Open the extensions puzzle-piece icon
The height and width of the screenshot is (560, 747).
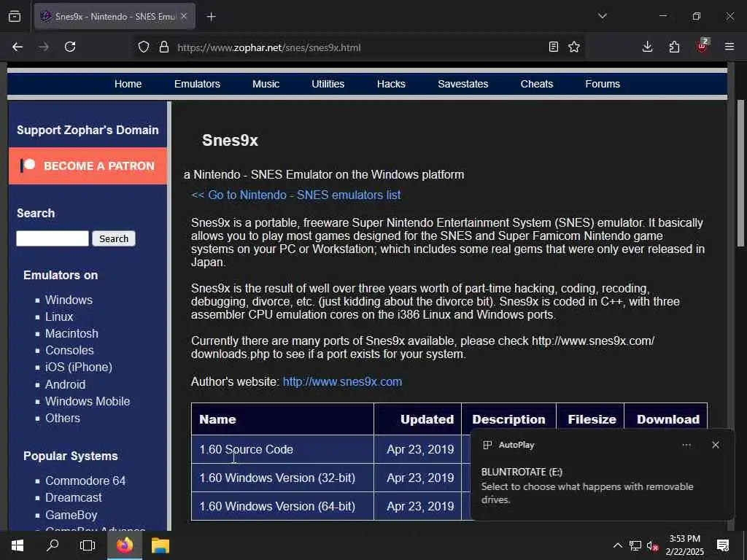pos(674,47)
